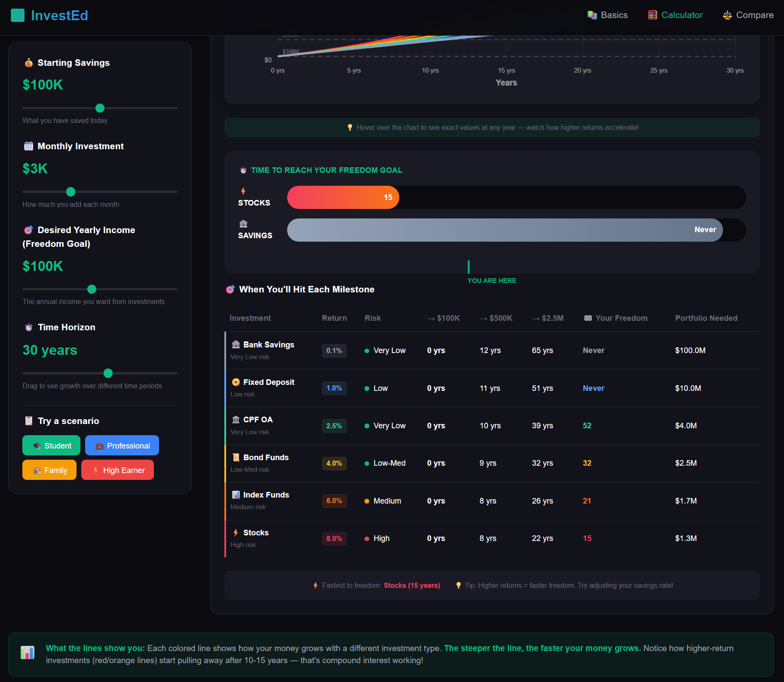Select the Family scenario

[49, 470]
